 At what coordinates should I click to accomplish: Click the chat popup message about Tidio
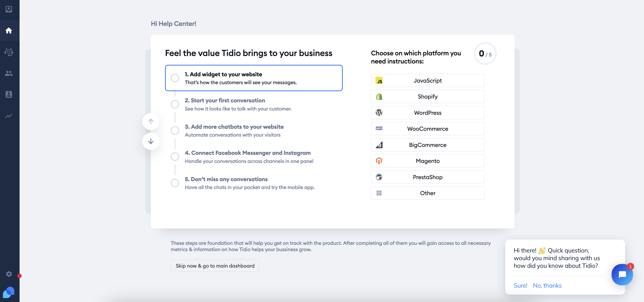557,258
